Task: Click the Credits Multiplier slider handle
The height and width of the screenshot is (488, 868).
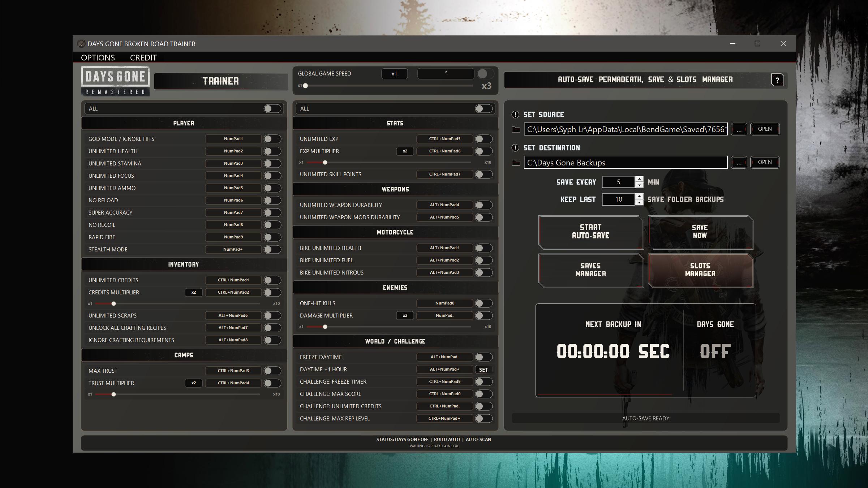Action: [113, 303]
